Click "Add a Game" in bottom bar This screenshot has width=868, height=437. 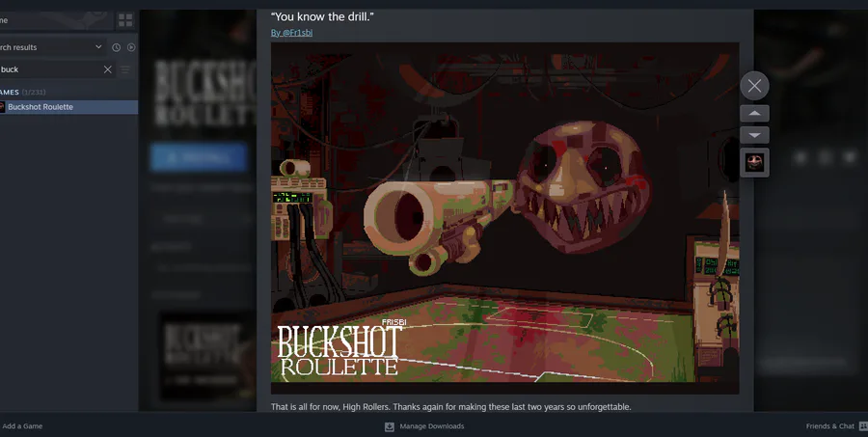[22, 426]
